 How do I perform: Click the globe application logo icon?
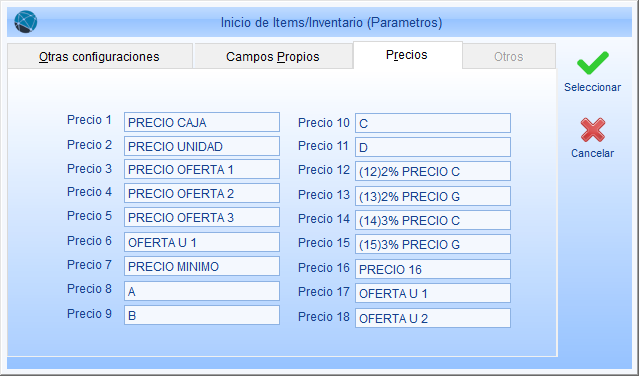point(26,22)
